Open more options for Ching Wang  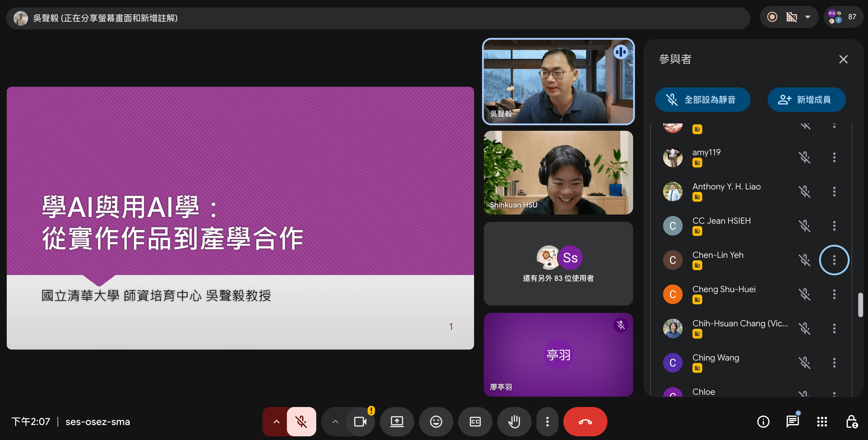[x=834, y=363]
